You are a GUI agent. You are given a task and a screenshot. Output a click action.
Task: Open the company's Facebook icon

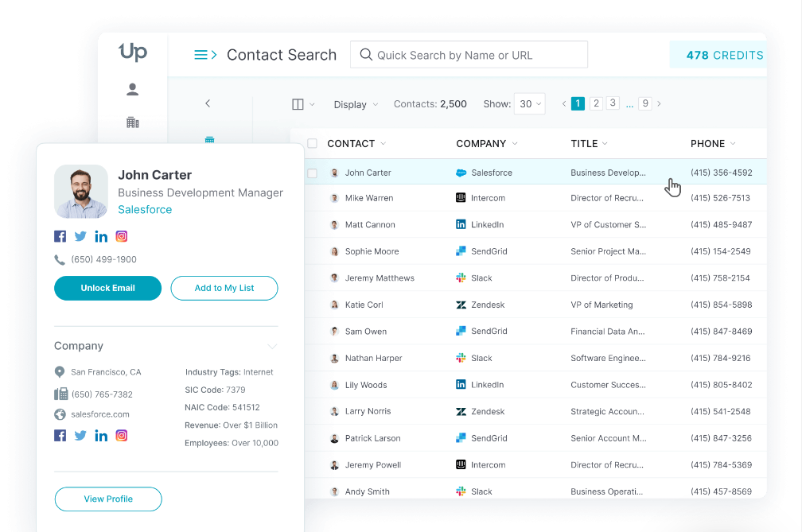coord(60,436)
